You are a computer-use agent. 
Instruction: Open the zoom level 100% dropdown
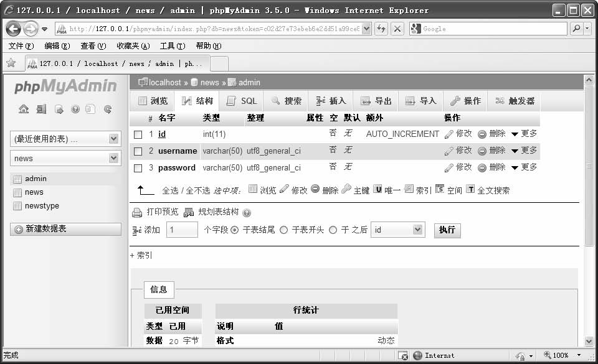[x=579, y=355]
